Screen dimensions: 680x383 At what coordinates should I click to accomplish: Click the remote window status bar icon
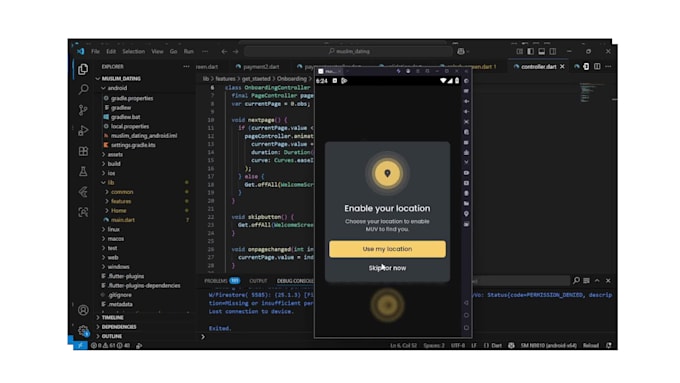coord(80,345)
